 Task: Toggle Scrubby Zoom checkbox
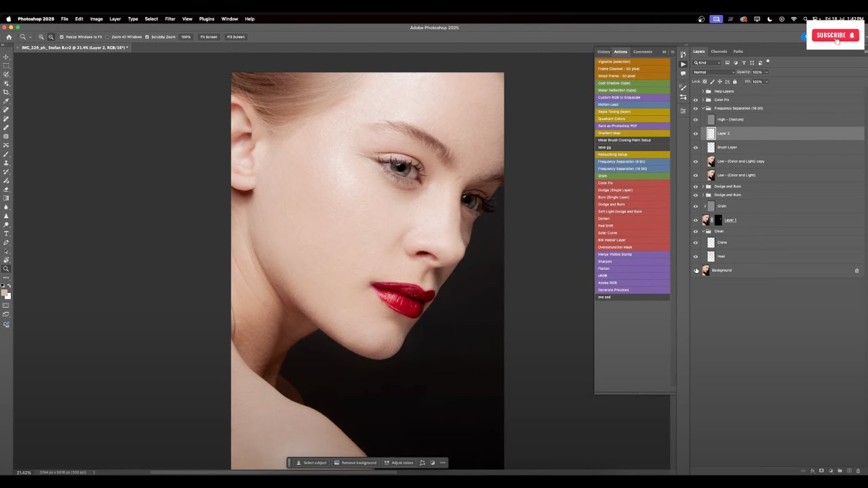coord(146,37)
